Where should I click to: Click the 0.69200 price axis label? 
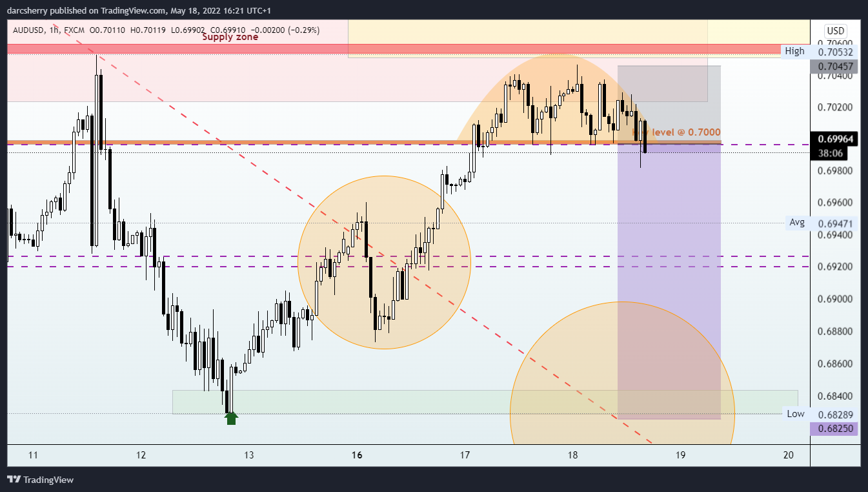836,267
